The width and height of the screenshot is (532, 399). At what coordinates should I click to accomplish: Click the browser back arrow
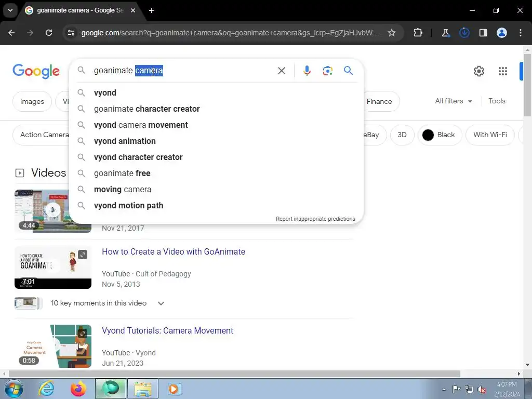(x=11, y=33)
